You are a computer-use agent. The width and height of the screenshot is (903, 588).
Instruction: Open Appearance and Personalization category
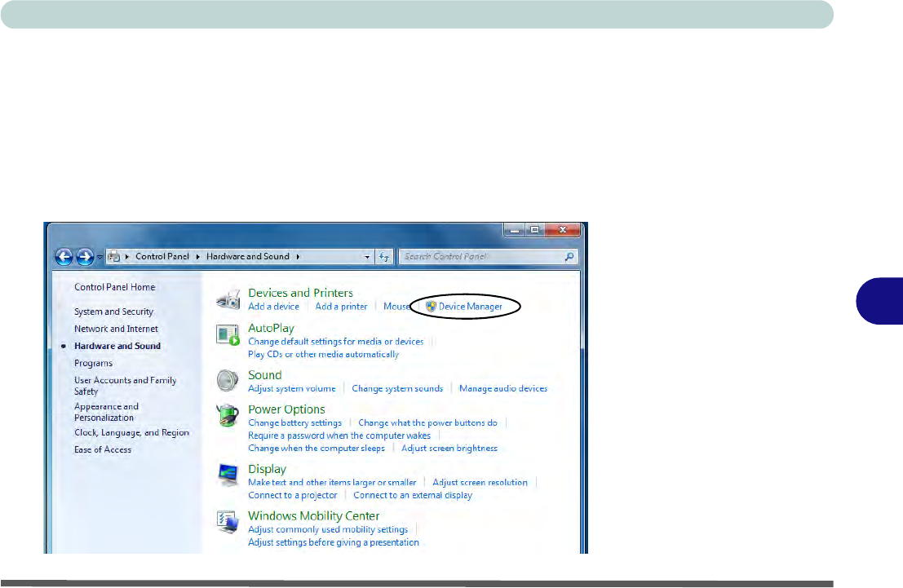click(x=106, y=412)
